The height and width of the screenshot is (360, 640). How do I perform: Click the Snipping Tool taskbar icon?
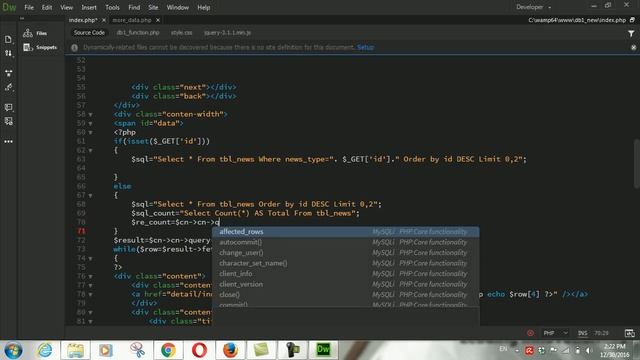coord(138,350)
